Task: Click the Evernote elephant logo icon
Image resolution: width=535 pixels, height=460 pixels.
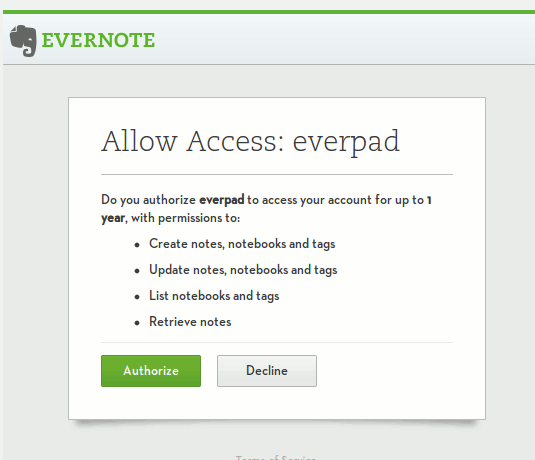Action: [x=23, y=41]
